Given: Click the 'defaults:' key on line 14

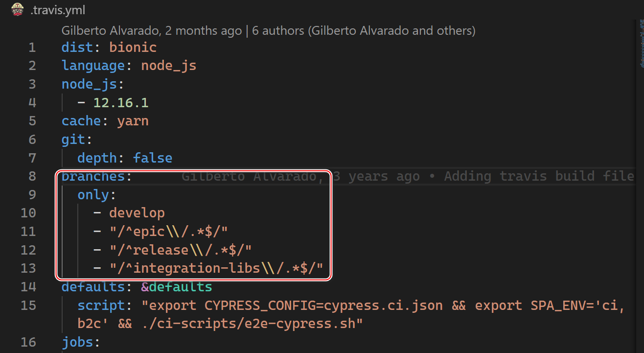Looking at the screenshot, I should [x=97, y=287].
